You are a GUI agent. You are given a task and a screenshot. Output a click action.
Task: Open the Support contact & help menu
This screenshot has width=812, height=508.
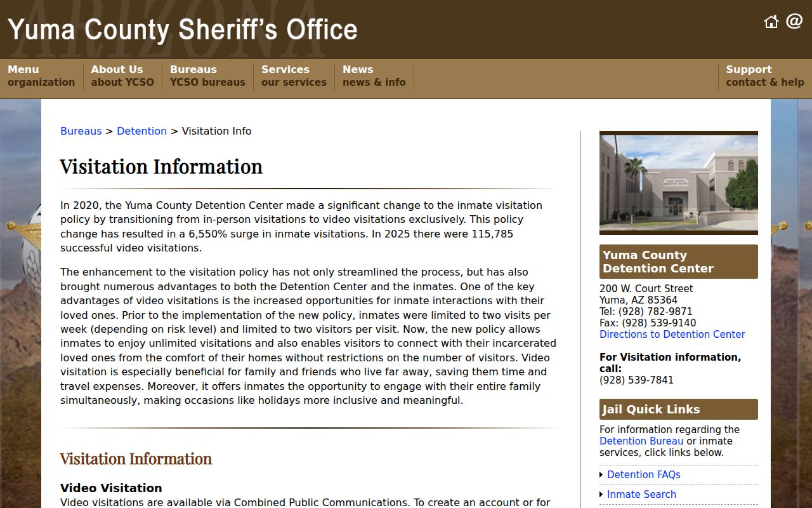pos(765,76)
